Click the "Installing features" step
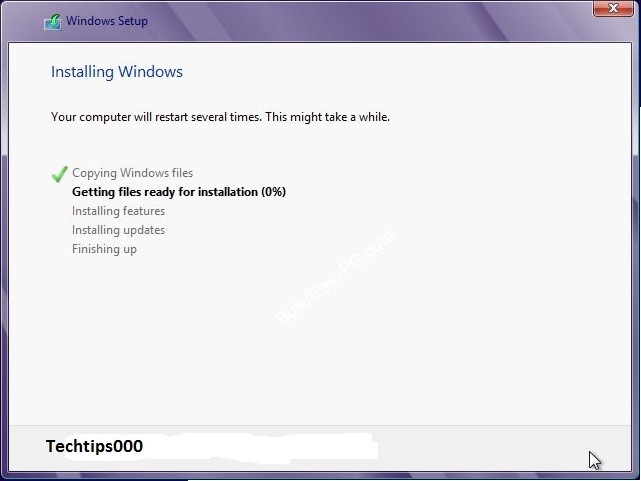641x481 pixels. (x=119, y=211)
